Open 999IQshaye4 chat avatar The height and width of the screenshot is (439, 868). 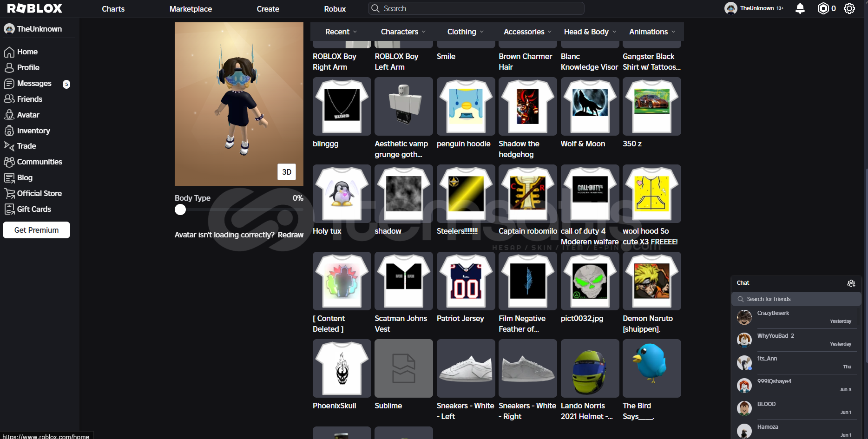[x=744, y=386]
